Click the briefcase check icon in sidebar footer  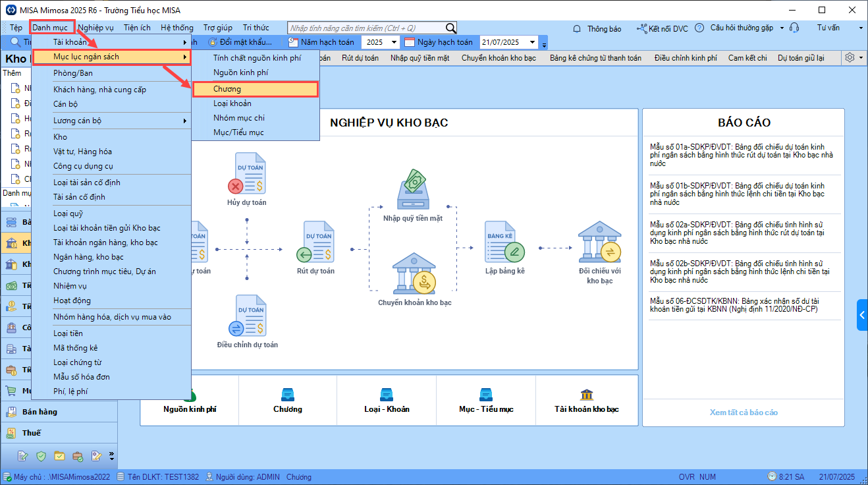pyautogui.click(x=78, y=455)
